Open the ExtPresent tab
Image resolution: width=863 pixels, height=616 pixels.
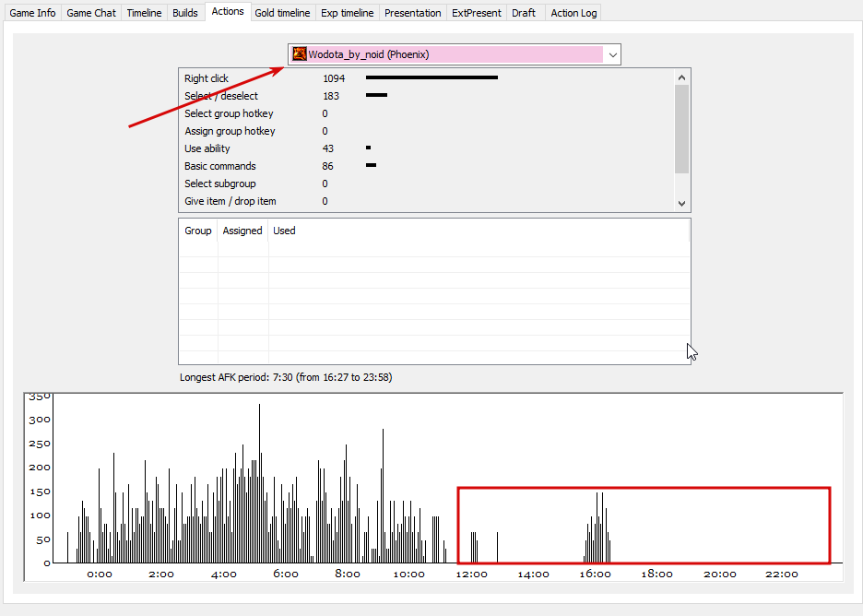click(x=477, y=13)
